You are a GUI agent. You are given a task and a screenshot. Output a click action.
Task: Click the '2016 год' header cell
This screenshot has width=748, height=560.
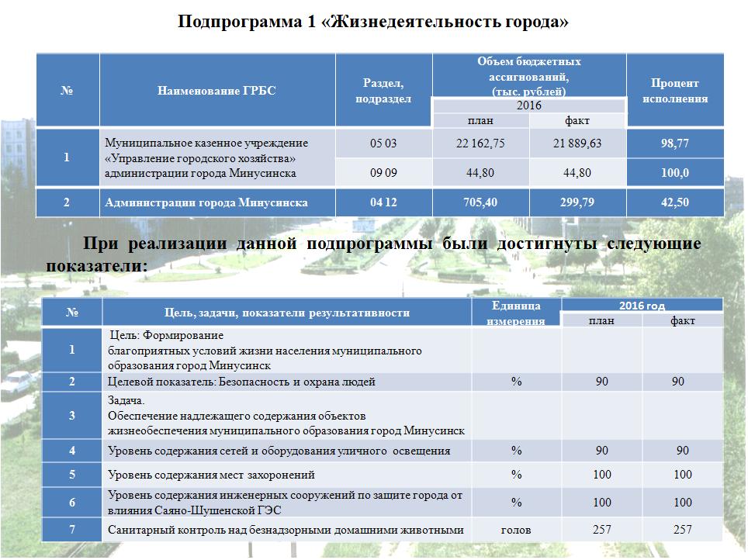(x=642, y=306)
